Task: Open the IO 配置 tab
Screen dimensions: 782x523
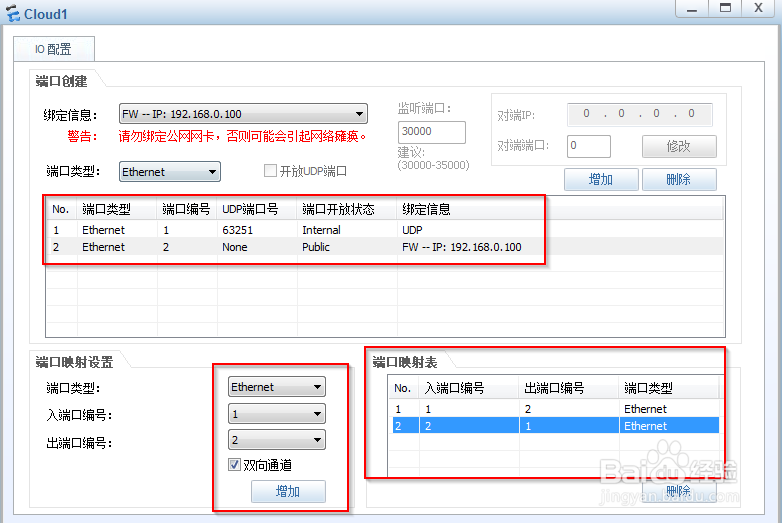Action: click(x=54, y=49)
